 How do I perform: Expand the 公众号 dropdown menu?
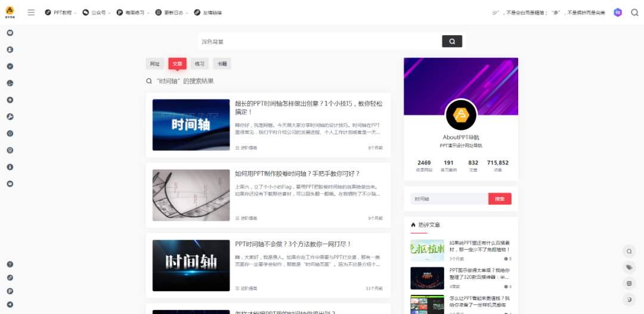[97, 13]
